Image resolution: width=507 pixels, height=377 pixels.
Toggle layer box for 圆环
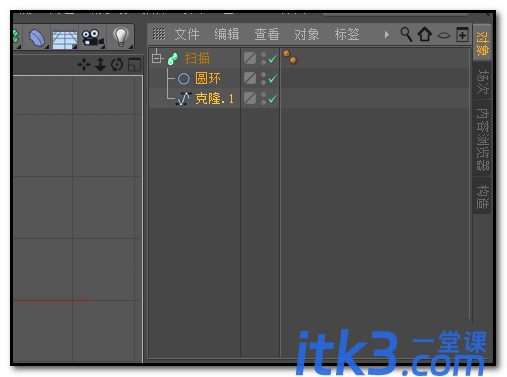250,78
